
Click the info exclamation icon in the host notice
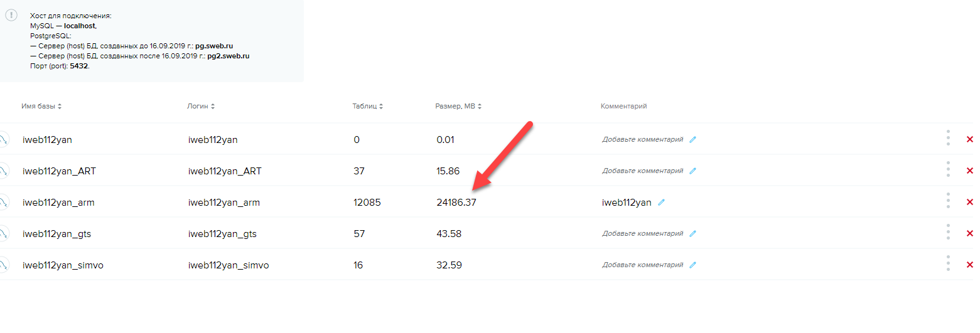coord(11,16)
